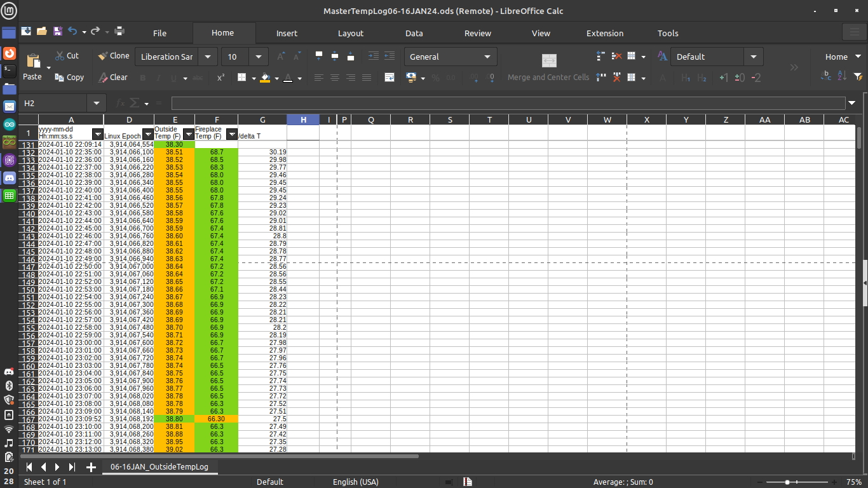Click the Open document folder icon

[x=42, y=30]
